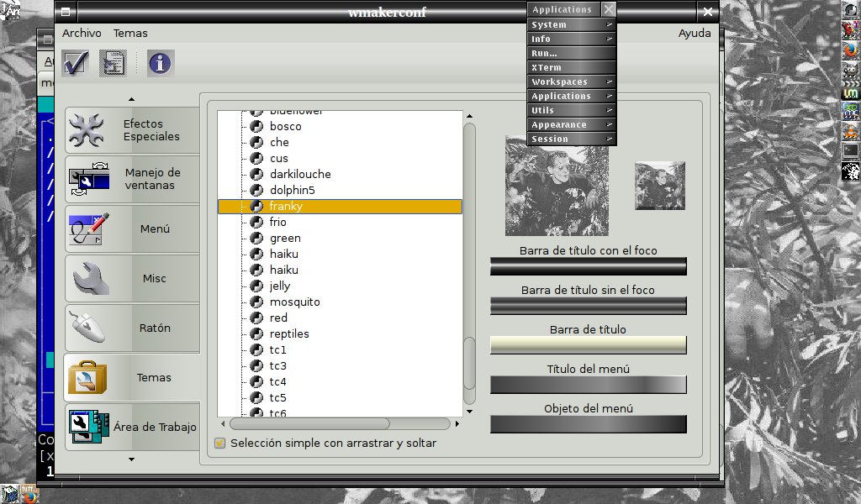Viewport: 861px width, 504px height.
Task: Click the bottom black-and-white dock icon
Action: click(851, 171)
